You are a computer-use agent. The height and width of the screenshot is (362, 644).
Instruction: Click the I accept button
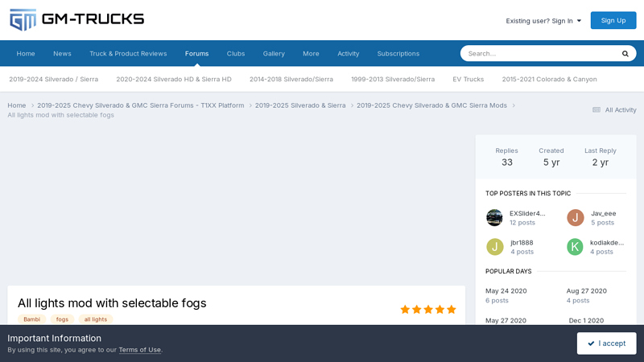607,343
